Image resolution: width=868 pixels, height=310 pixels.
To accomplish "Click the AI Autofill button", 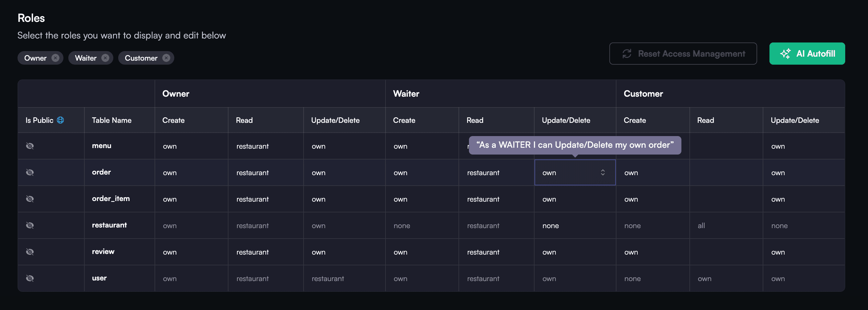I will point(807,54).
